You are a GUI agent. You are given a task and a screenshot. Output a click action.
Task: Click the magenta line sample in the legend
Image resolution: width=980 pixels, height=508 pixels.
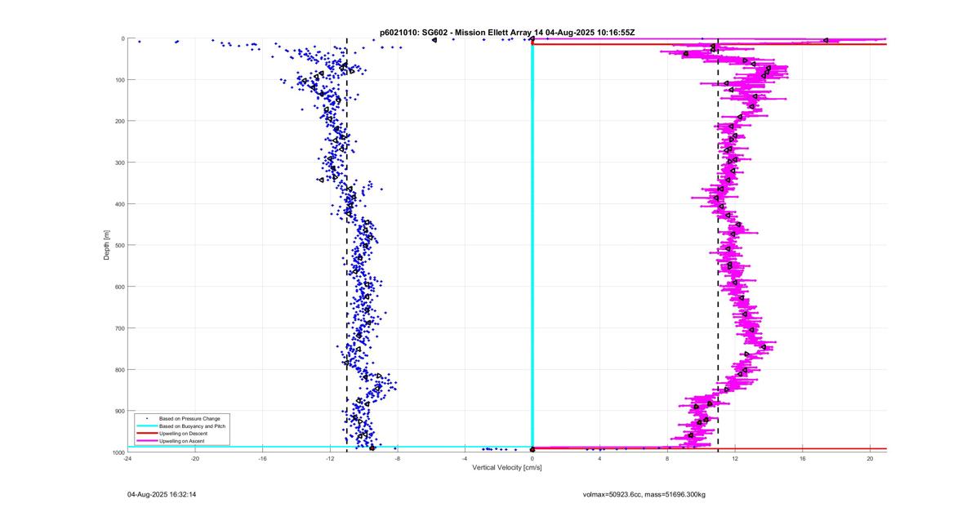145,441
